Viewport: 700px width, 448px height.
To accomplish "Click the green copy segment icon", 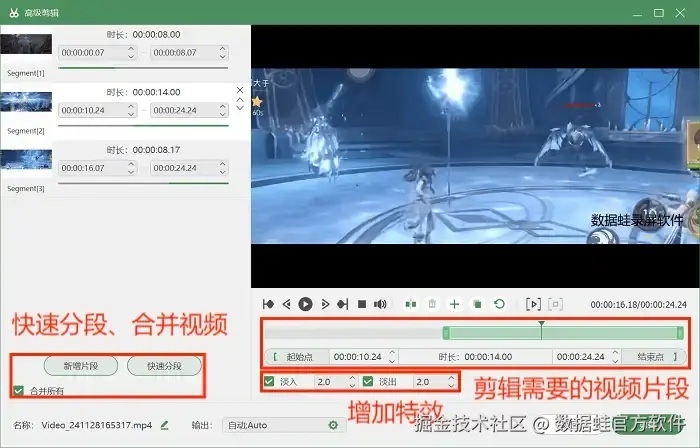I will (477, 304).
